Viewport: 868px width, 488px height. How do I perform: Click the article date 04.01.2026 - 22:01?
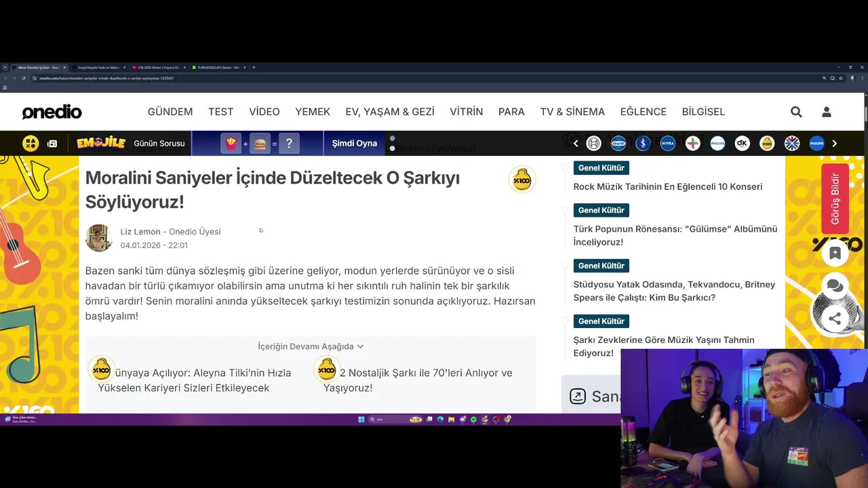(154, 245)
